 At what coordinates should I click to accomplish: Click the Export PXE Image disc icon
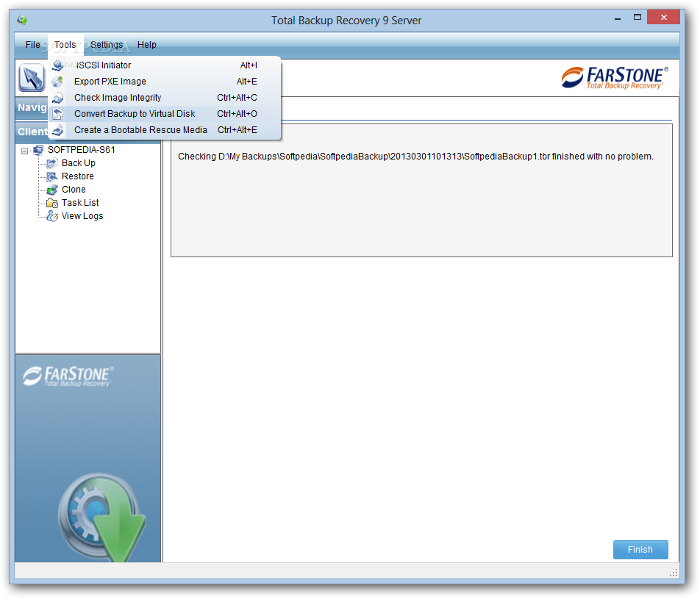pyautogui.click(x=57, y=82)
